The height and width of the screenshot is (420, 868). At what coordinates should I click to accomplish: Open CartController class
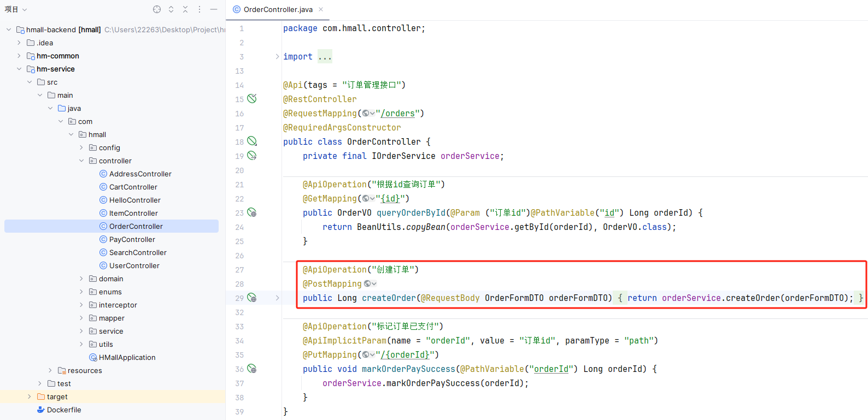(x=133, y=187)
